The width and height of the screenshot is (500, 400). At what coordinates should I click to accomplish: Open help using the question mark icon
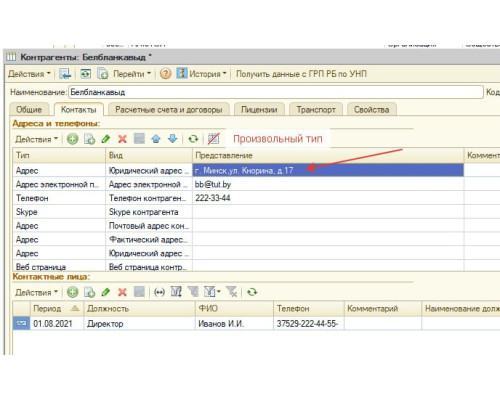[165, 74]
